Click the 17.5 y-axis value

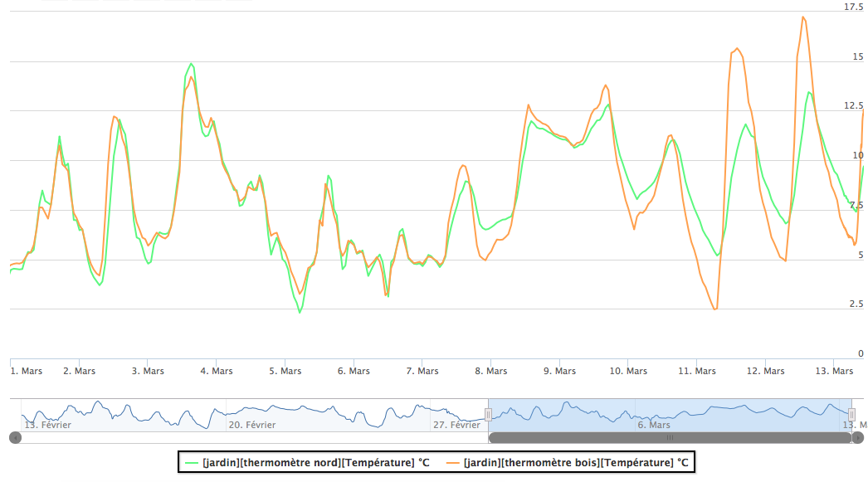point(854,7)
